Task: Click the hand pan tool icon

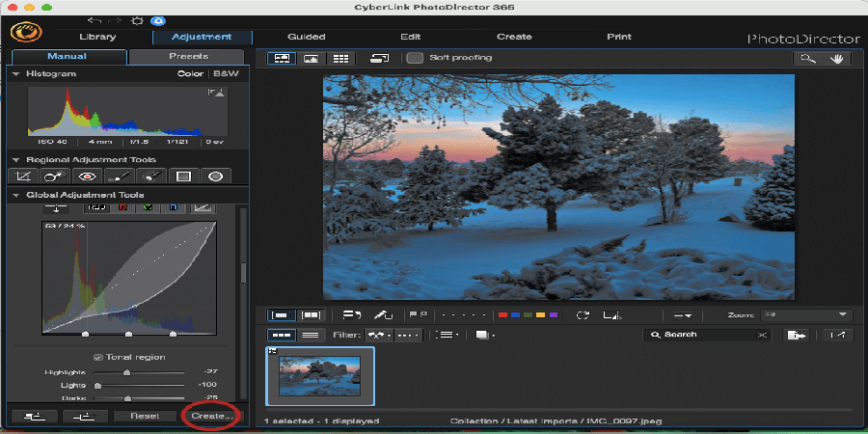Action: pos(836,58)
